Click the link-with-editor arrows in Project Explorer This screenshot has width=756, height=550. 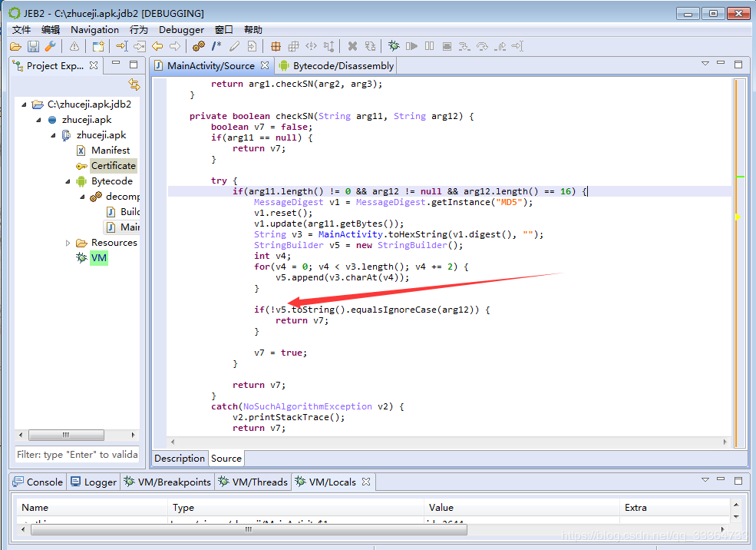[134, 84]
